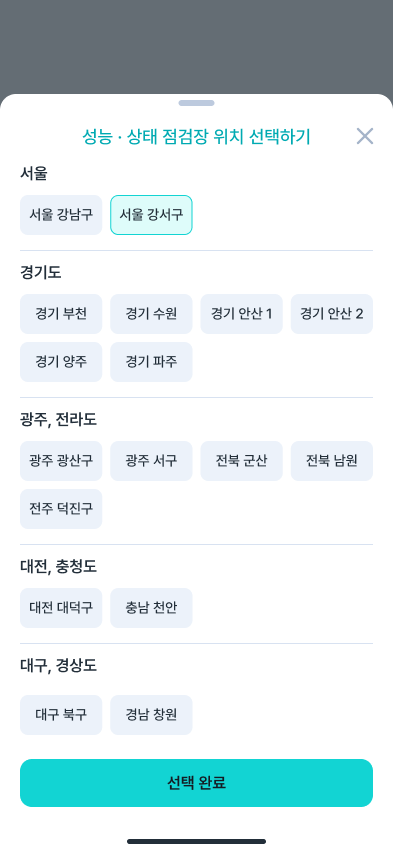Choose the 광주 서구 chip
Image resolution: width=393 pixels, height=852 pixels.
(151, 461)
